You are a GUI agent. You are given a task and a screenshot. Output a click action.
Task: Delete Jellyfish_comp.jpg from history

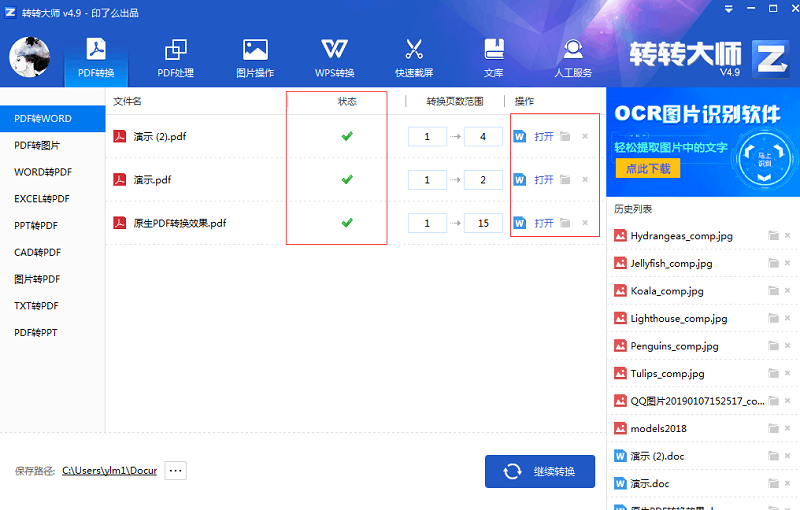tap(788, 263)
